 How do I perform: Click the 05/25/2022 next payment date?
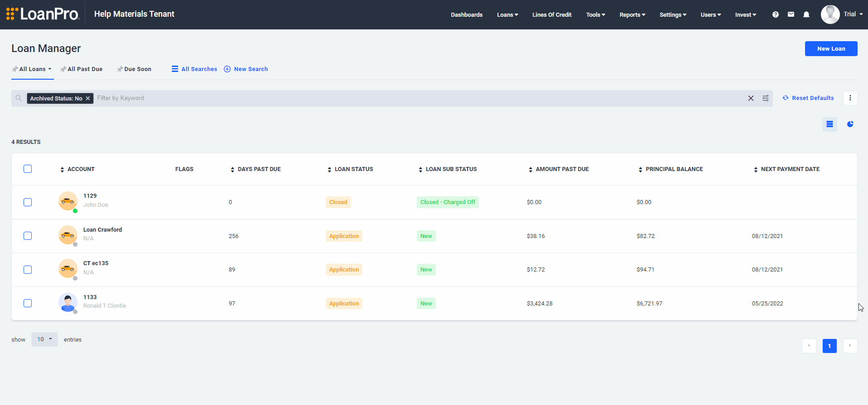point(767,304)
